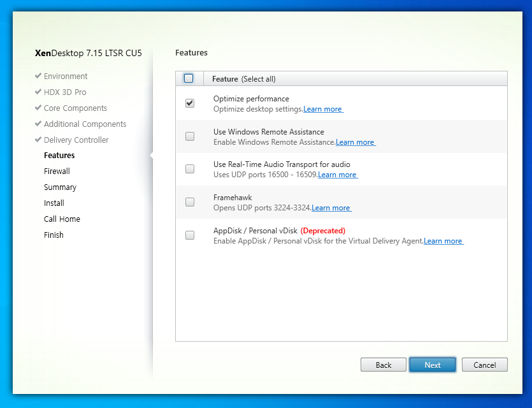This screenshot has width=532, height=408.
Task: Open Learn more link for Windows Remote Assistance
Action: click(356, 142)
